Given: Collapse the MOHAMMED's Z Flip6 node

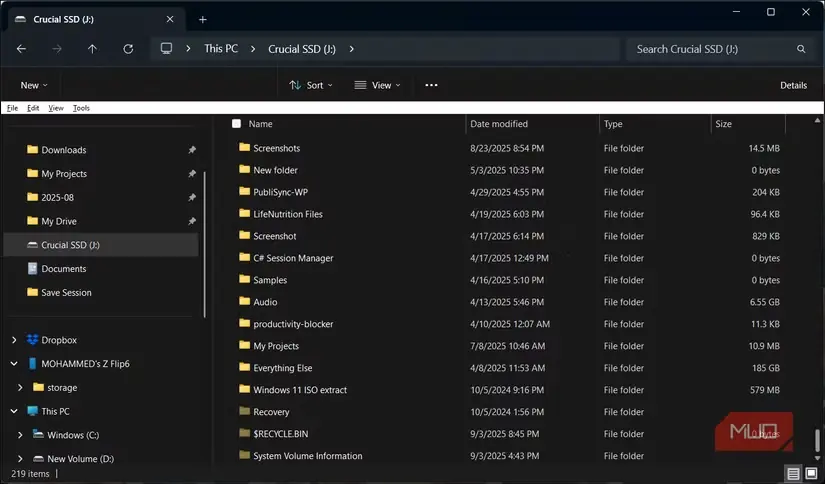Looking at the screenshot, I should [x=14, y=364].
